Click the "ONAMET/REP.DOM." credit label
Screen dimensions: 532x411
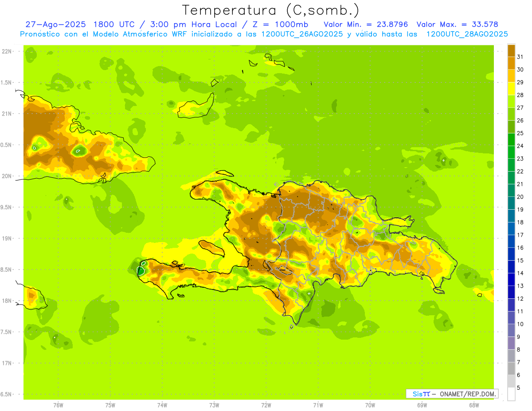[x=468, y=394]
